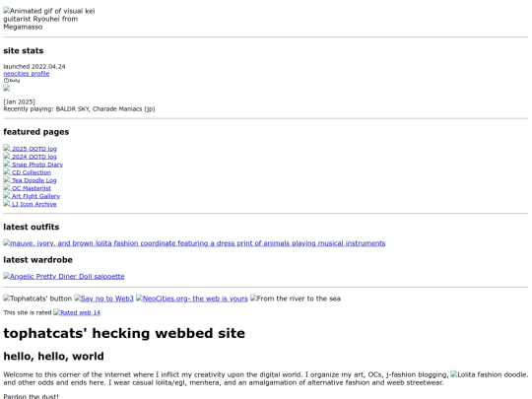Click the Lolita fashion doodle image
Viewport: 532px width, 399px height.
[x=490, y=374]
